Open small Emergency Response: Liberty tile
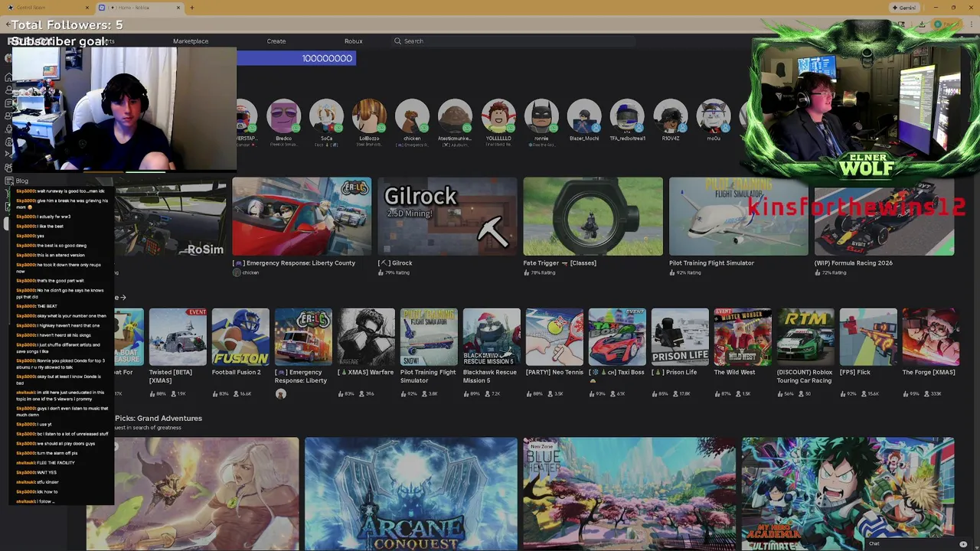 click(303, 337)
